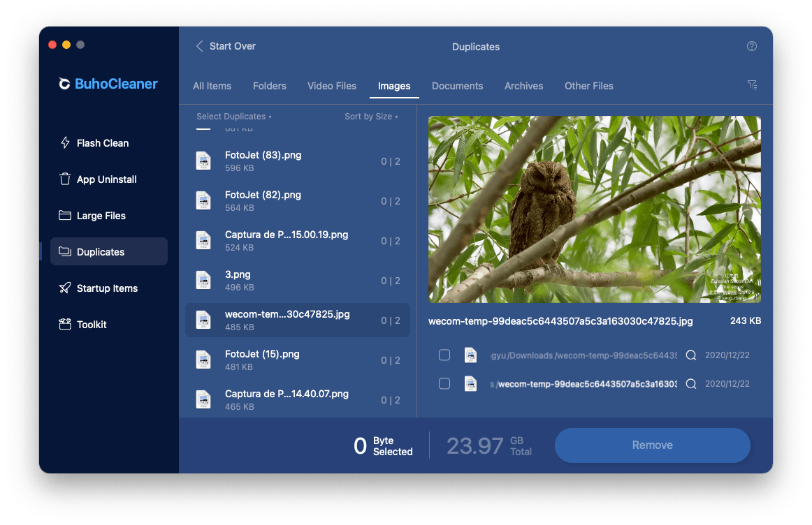Viewport: 812px width, 525px height.
Task: Switch to the Folders tab
Action: click(269, 86)
